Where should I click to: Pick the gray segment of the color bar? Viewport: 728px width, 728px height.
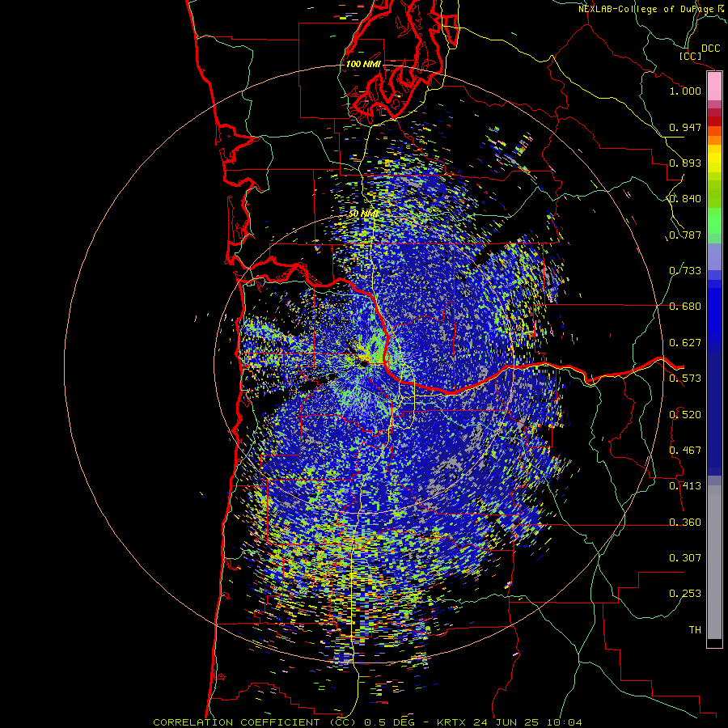click(x=714, y=562)
